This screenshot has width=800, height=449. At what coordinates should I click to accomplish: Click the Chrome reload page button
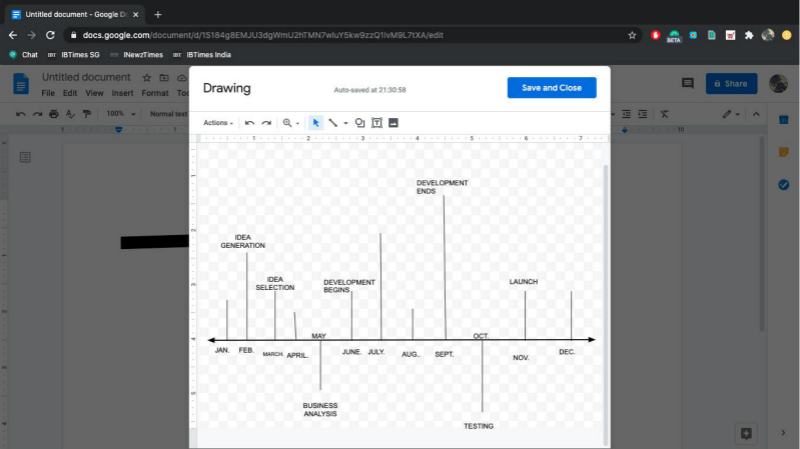pos(50,35)
